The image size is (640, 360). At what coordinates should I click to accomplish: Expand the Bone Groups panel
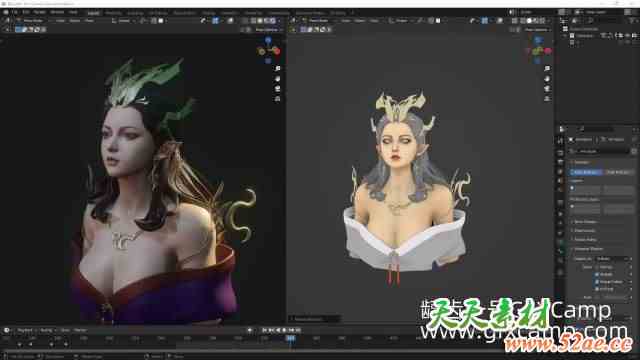[585, 222]
